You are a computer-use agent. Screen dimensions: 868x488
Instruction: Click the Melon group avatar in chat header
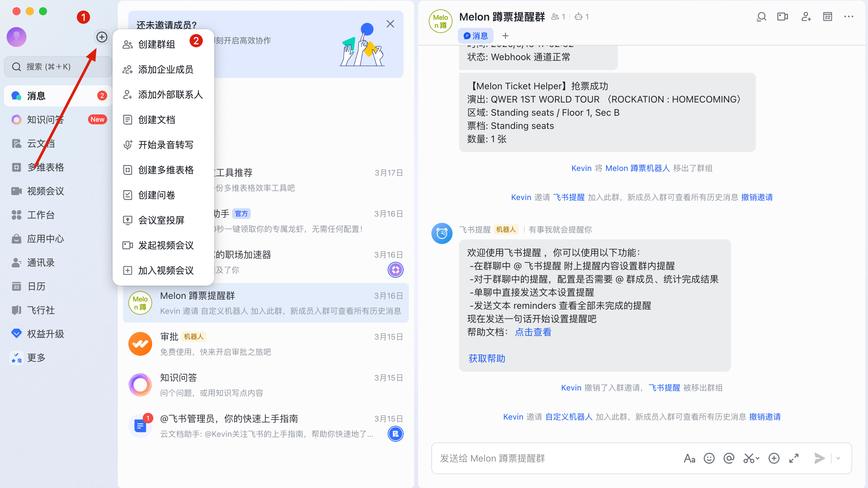point(440,21)
